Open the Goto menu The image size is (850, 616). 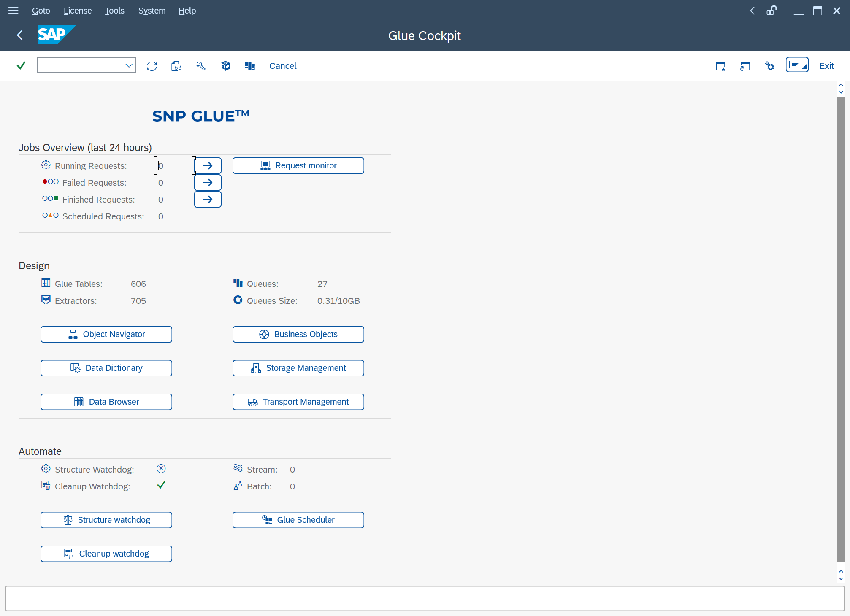41,11
